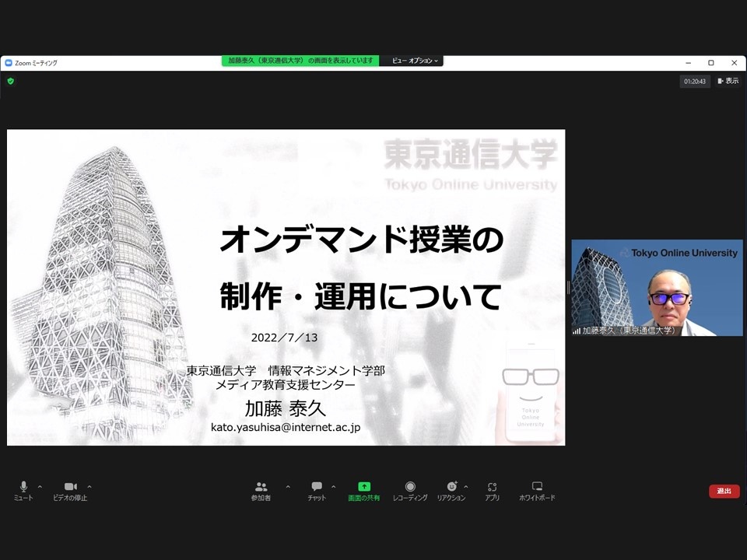Image resolution: width=747 pixels, height=560 pixels.
Task: Click the presenter name 加藤 泰久 on slide
Action: [x=286, y=408]
